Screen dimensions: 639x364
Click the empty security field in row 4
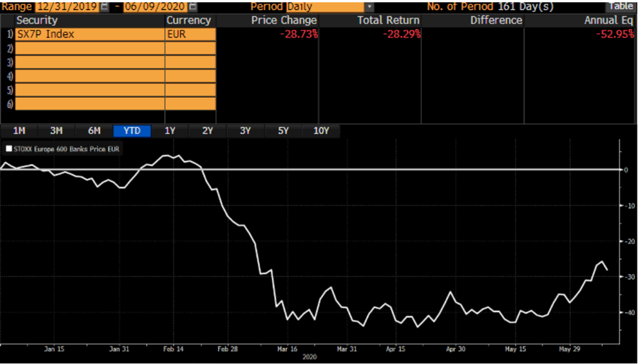coord(89,76)
